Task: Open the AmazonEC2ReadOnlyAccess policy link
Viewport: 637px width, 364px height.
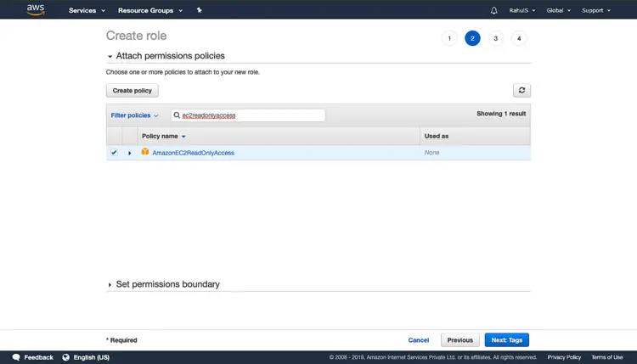Action: coord(193,153)
